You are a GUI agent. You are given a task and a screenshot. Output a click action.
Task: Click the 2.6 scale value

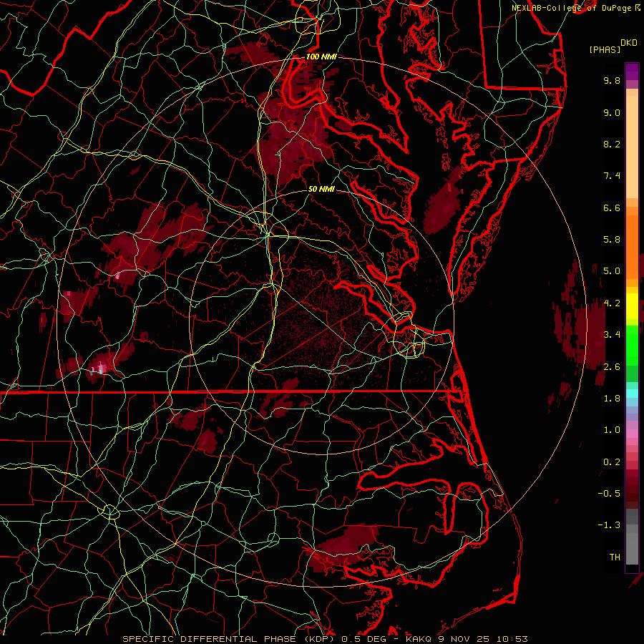612,367
